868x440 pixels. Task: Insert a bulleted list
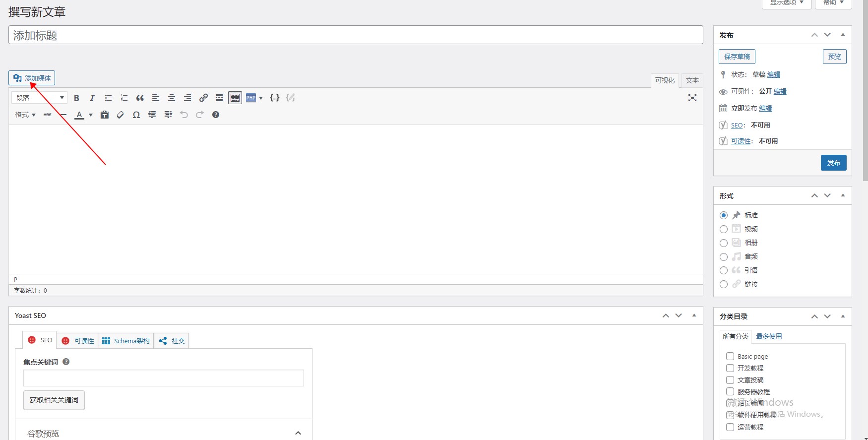(108, 98)
